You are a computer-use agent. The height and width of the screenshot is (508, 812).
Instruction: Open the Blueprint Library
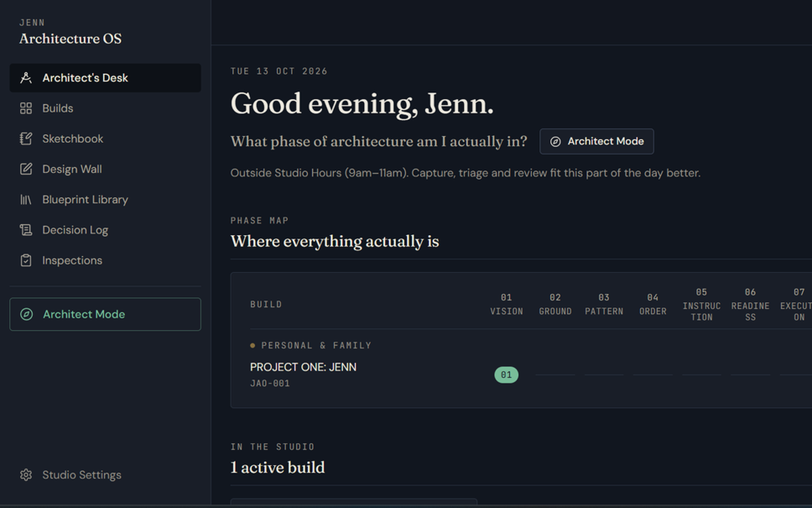click(x=105, y=200)
